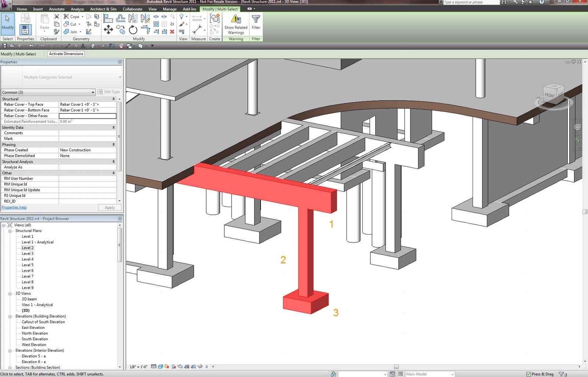This screenshot has height=377, width=588.
Task: Open the Common (3) properties filter dropdown
Action: point(93,92)
